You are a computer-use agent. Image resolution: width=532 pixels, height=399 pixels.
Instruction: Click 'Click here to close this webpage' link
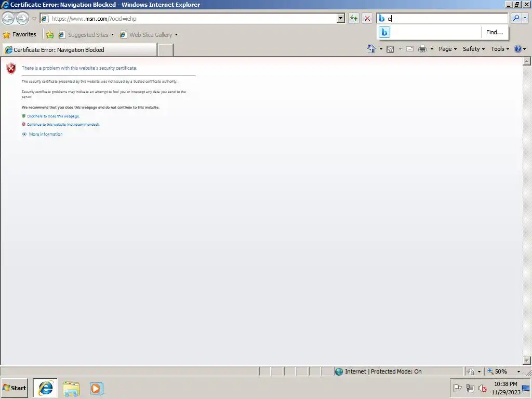click(54, 116)
